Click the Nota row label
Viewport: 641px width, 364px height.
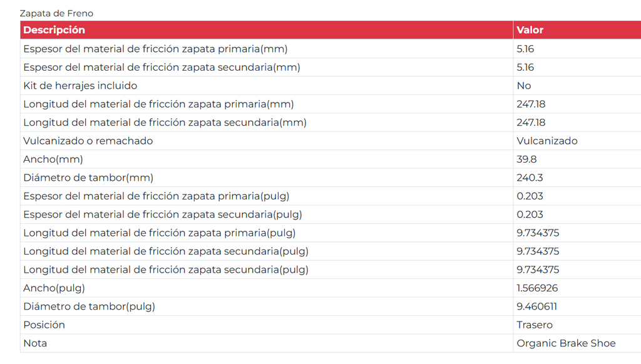pos(35,343)
